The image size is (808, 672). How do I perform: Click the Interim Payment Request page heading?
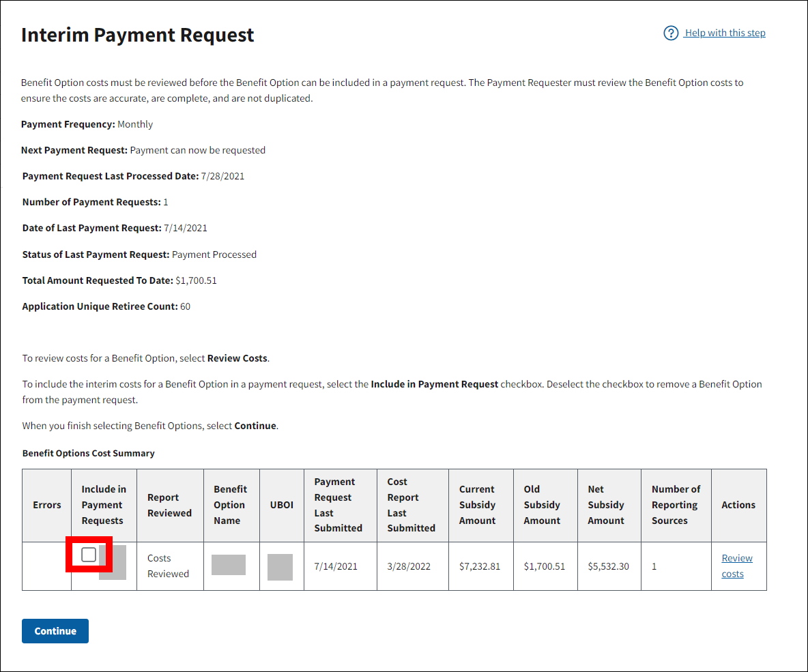coord(138,35)
